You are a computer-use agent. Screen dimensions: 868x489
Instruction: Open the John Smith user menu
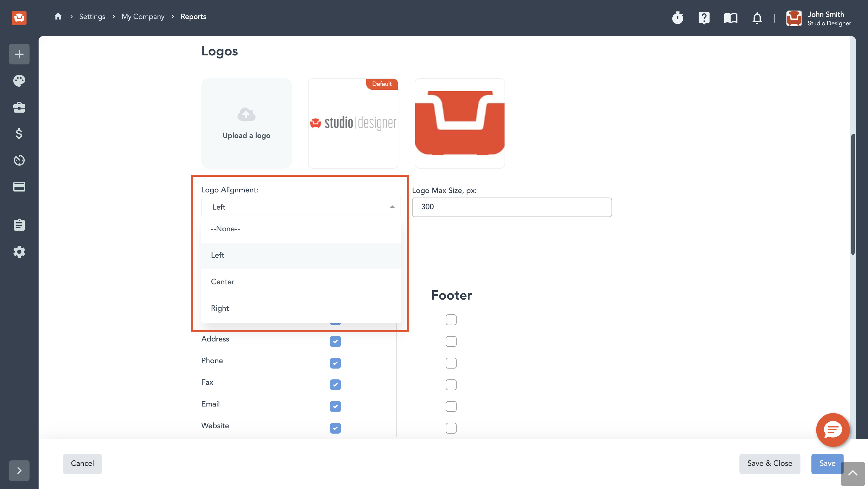pyautogui.click(x=819, y=18)
